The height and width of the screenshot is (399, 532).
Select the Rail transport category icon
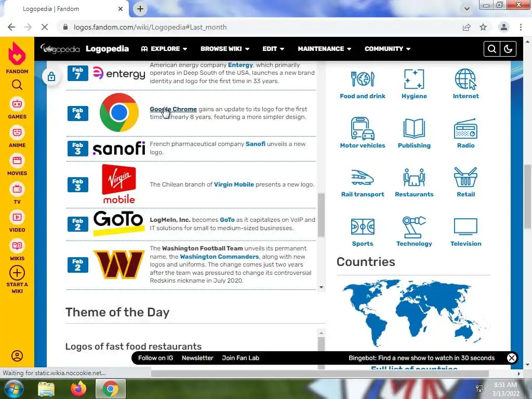pyautogui.click(x=362, y=178)
